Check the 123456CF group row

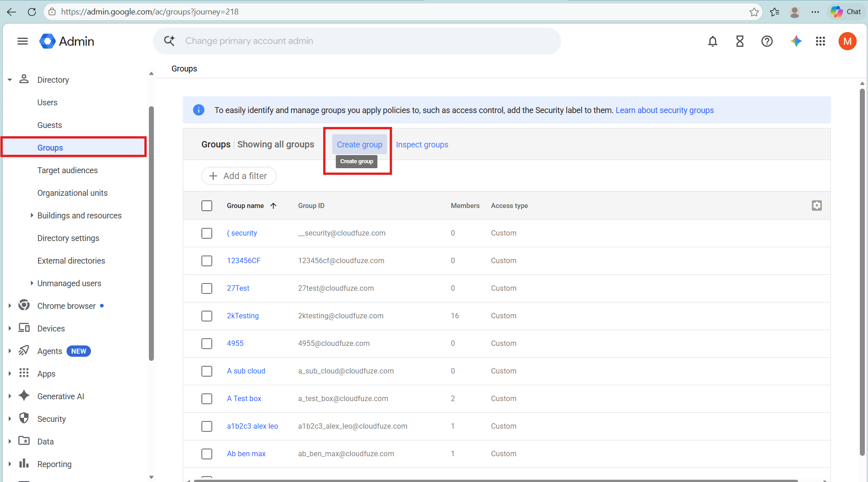click(x=207, y=261)
